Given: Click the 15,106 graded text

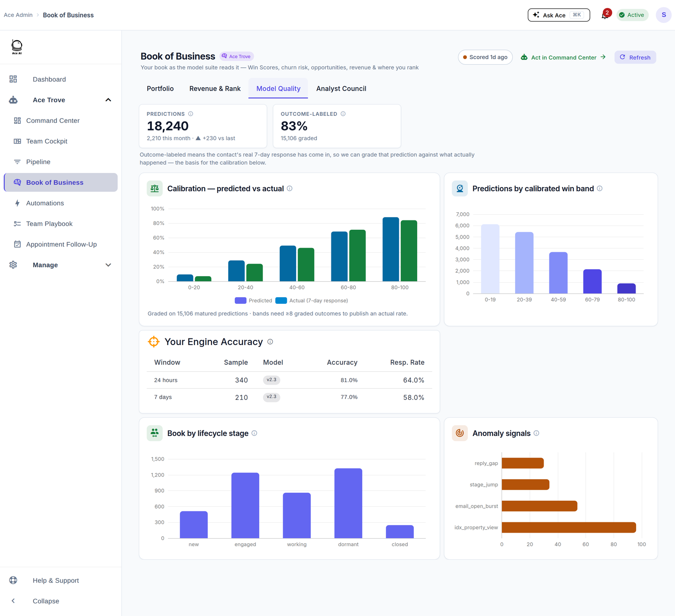Looking at the screenshot, I should (x=299, y=138).
